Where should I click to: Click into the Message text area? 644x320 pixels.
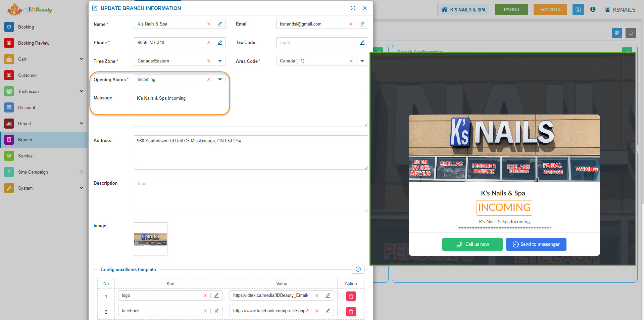(x=251, y=110)
